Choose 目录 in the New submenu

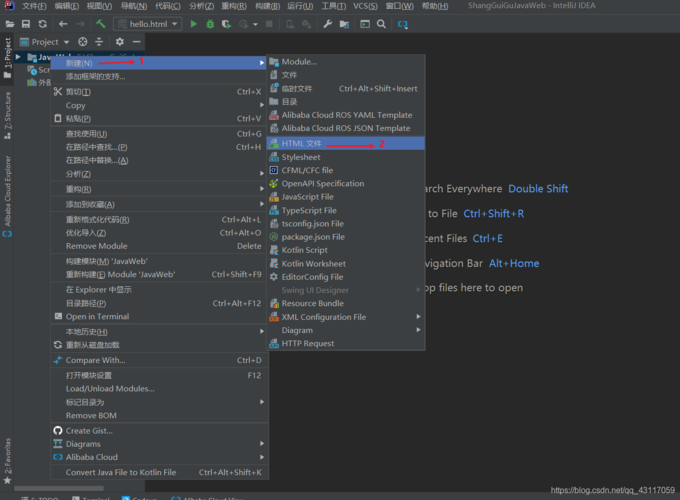point(346,102)
